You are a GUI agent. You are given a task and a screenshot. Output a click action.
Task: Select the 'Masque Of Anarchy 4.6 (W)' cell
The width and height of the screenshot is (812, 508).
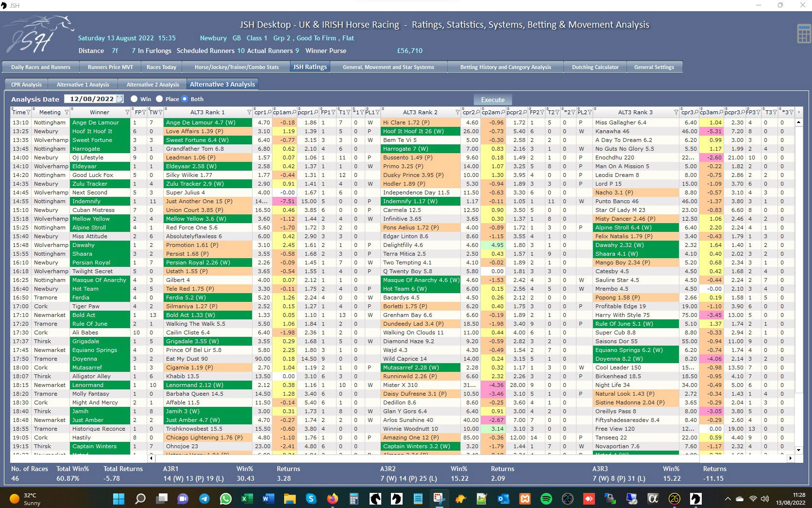coord(421,280)
